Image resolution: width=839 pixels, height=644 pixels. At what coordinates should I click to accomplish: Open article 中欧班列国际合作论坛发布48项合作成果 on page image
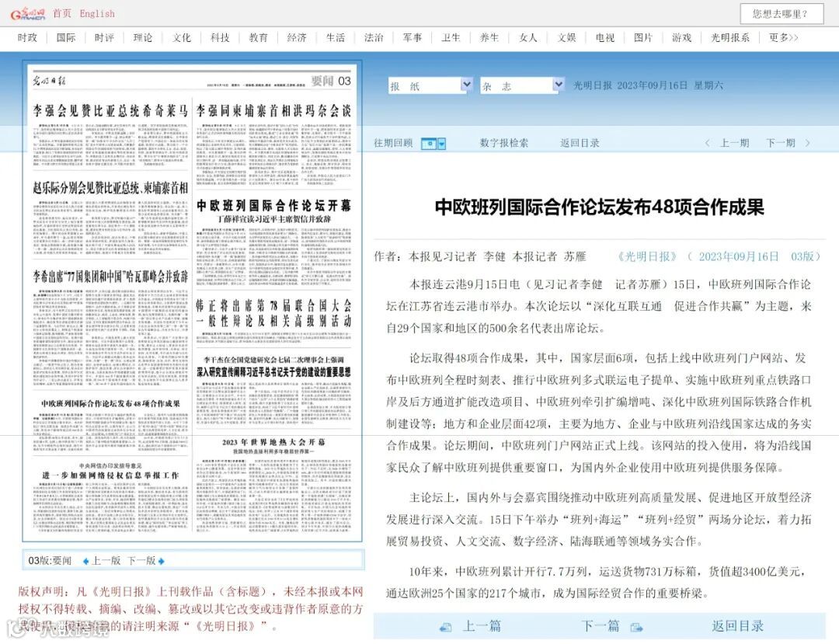pyautogui.click(x=110, y=403)
